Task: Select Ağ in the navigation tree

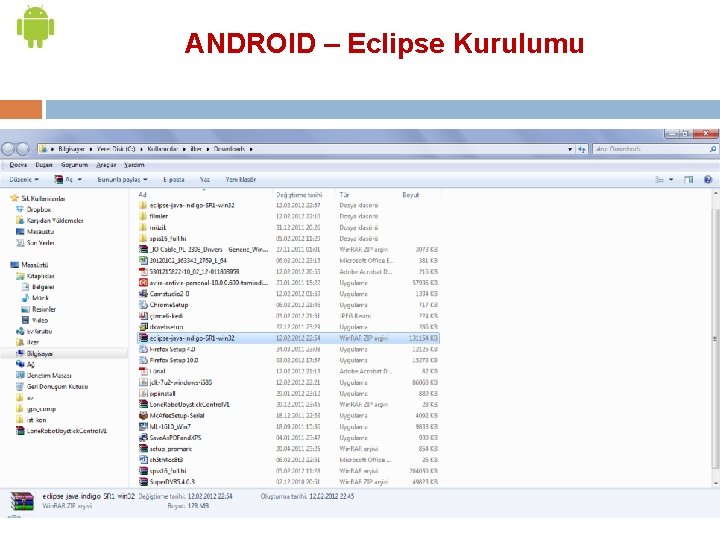Action: pos(25,364)
